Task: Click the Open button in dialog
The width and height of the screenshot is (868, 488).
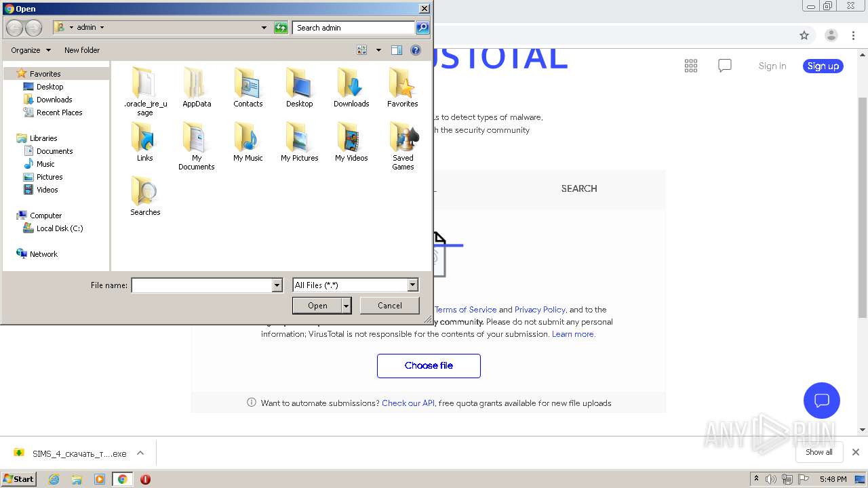Action: 317,306
